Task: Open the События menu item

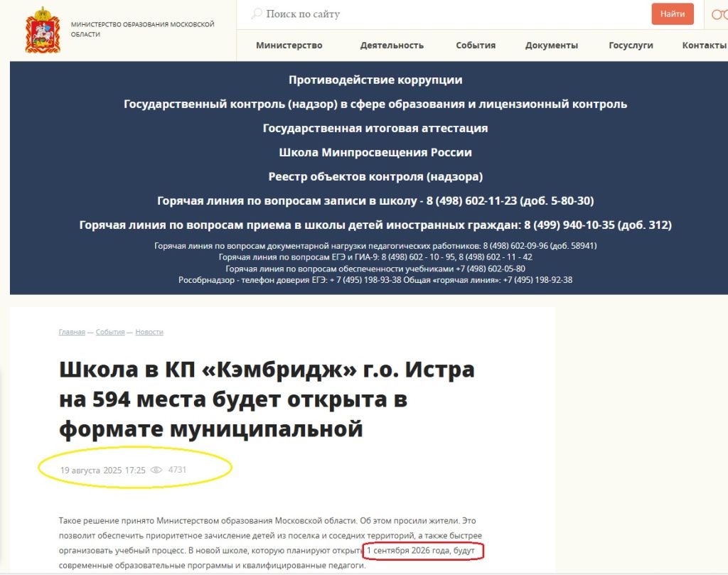Action: click(474, 44)
